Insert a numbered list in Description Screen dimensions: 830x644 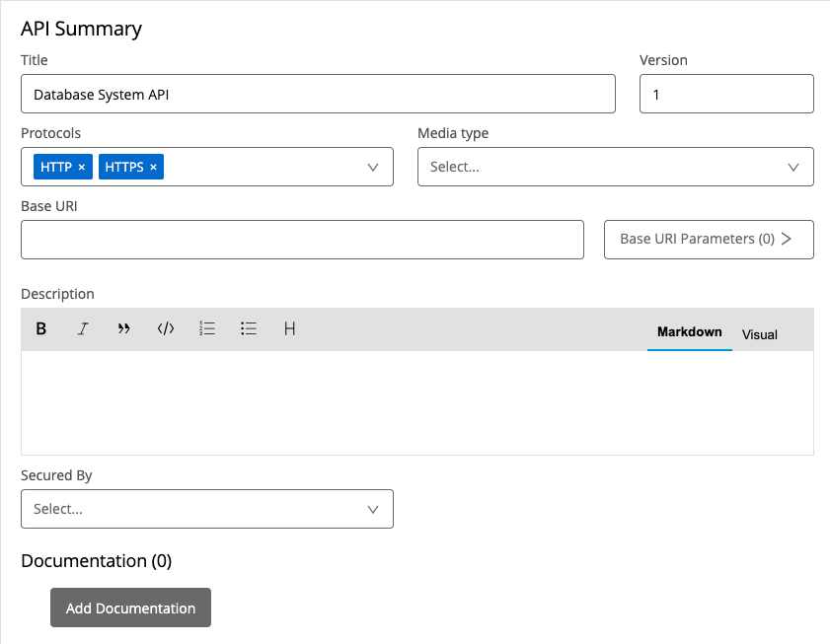tap(207, 329)
